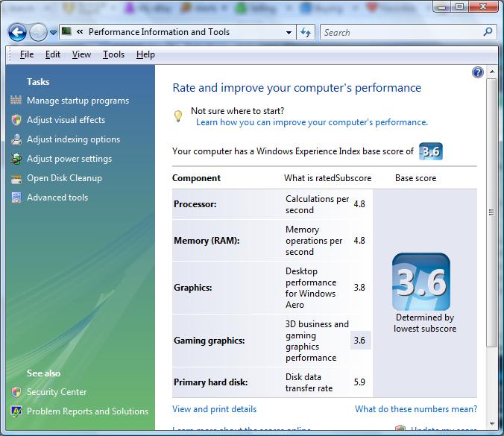The image size is (504, 436).
Task: Click the scrollbar up arrow
Action: click(492, 72)
